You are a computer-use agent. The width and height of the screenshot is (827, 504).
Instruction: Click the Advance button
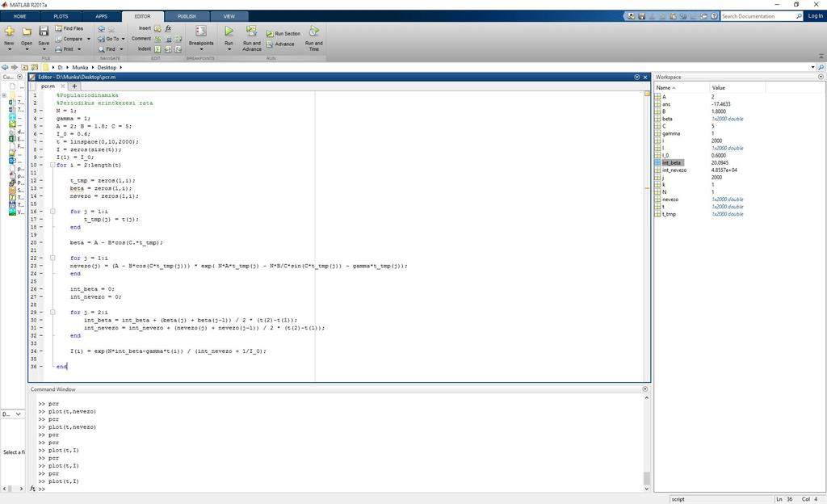tap(280, 44)
